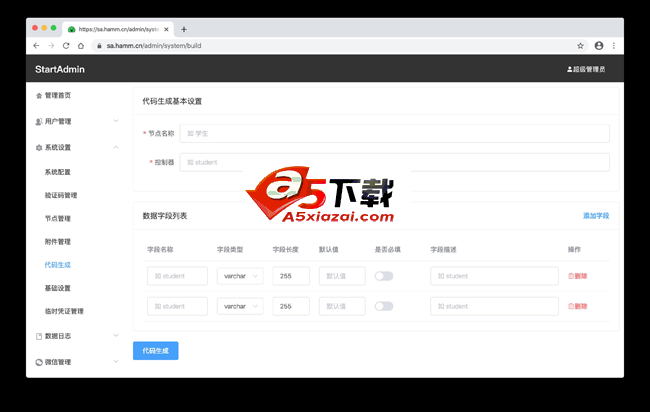This screenshot has height=412, width=650.
Task: Click the browser address bar URL
Action: tap(154, 46)
